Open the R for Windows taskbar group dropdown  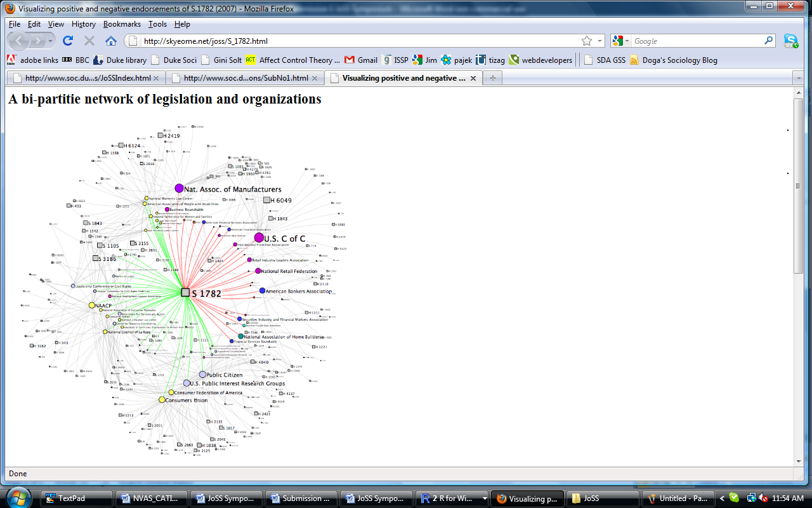tap(484, 498)
